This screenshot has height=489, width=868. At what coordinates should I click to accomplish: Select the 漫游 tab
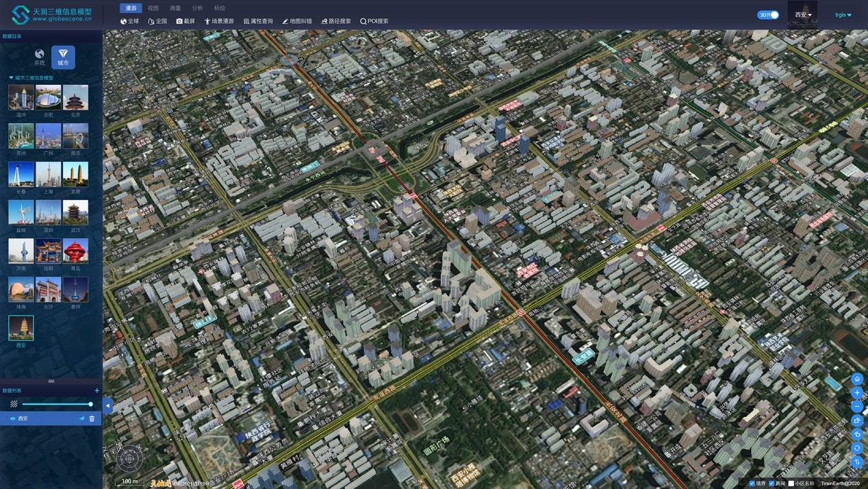[131, 8]
